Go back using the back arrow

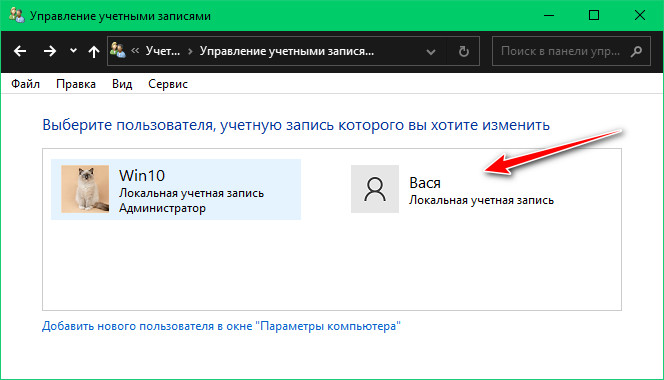[20, 51]
